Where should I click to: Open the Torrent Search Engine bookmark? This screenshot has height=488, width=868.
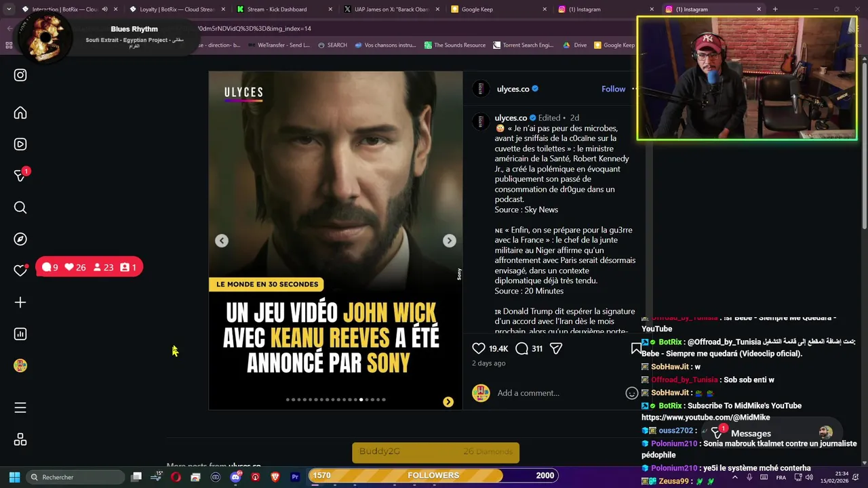(x=523, y=45)
